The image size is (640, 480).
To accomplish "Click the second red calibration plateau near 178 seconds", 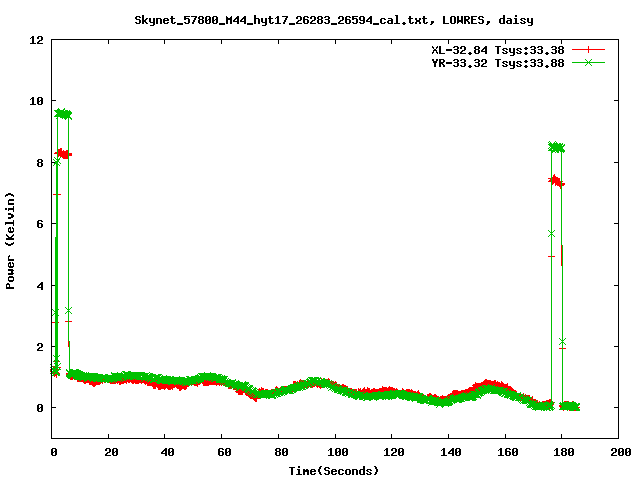I will click(557, 181).
